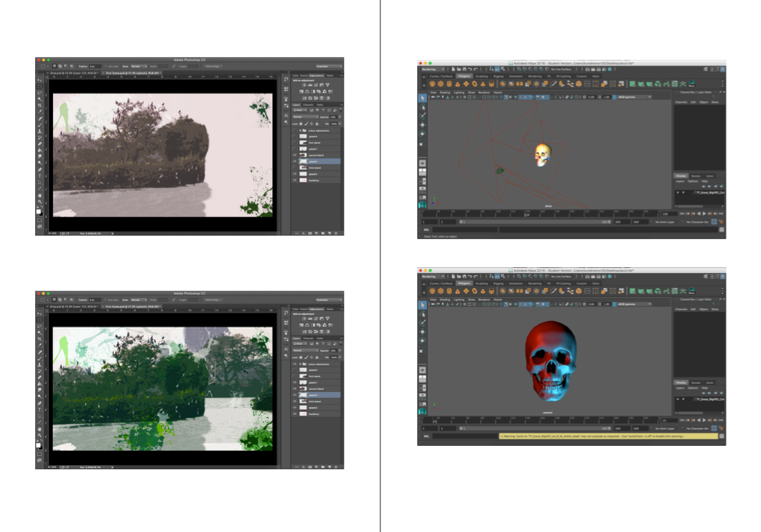
Task: Click trash icon in top Photoshop Layers panel
Action: pos(336,234)
